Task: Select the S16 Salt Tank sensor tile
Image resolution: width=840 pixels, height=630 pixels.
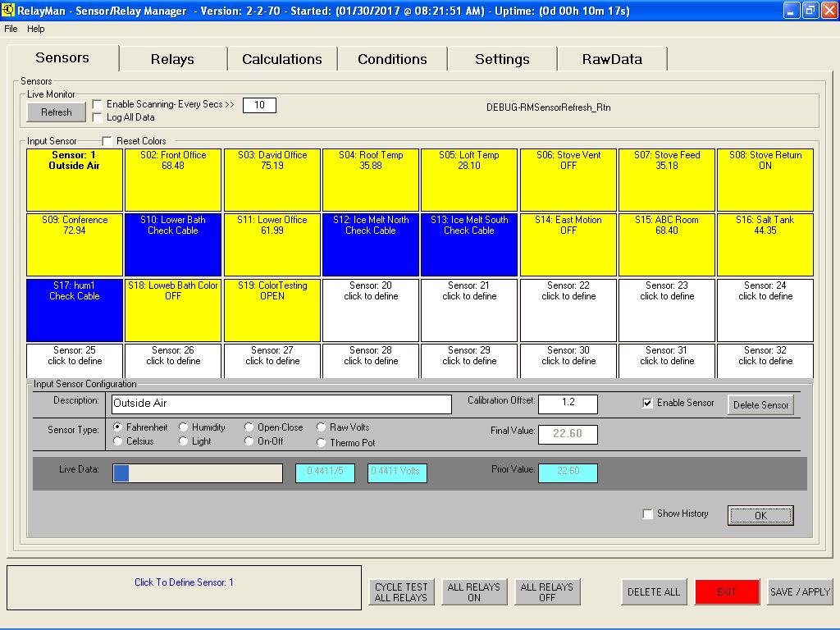Action: (765, 244)
